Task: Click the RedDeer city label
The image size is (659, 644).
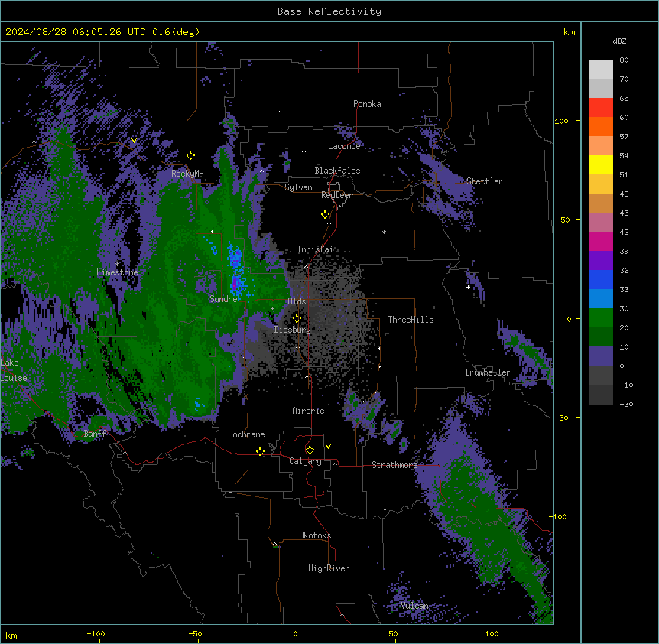Action: coord(336,195)
